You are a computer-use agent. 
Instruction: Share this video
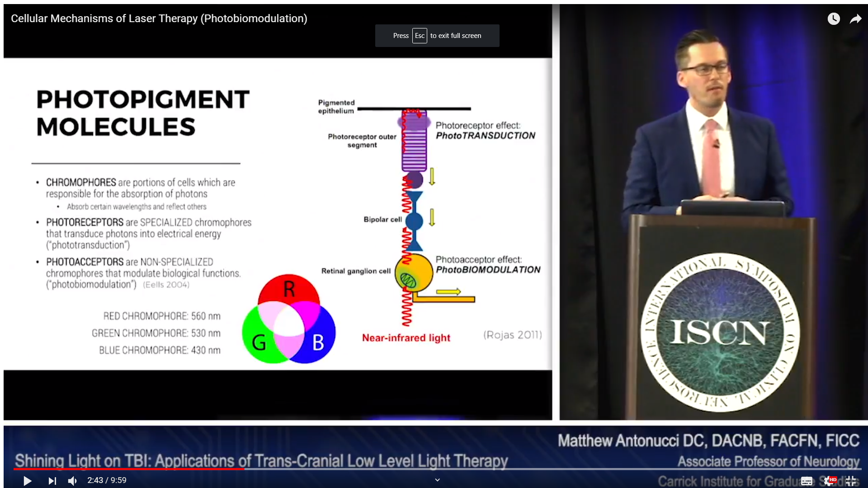[856, 19]
